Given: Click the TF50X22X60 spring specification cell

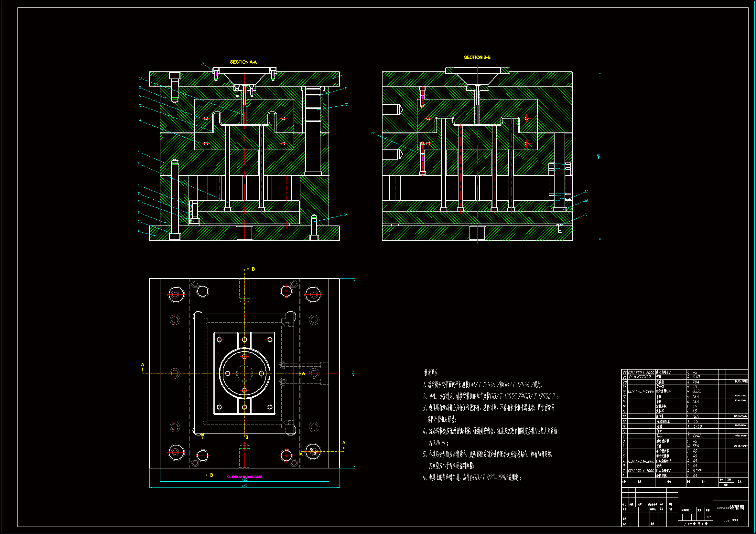Looking at the screenshot, I should (640, 377).
